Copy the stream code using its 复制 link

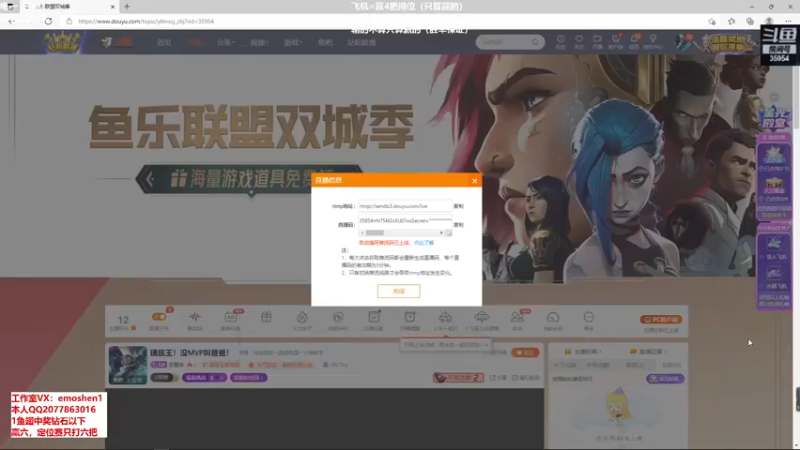[x=459, y=225]
